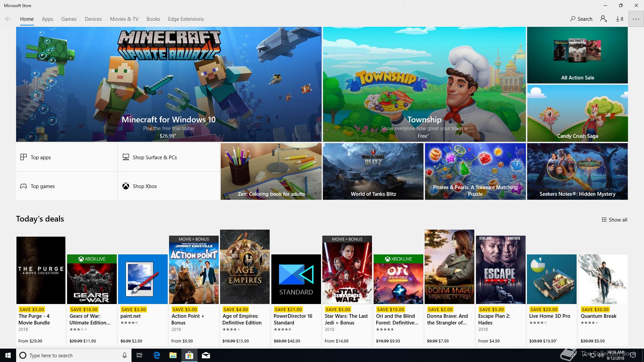Screen dimensions: 644x362
Task: Click the Cortana circle icon in taskbar
Action: [x=23, y=355]
